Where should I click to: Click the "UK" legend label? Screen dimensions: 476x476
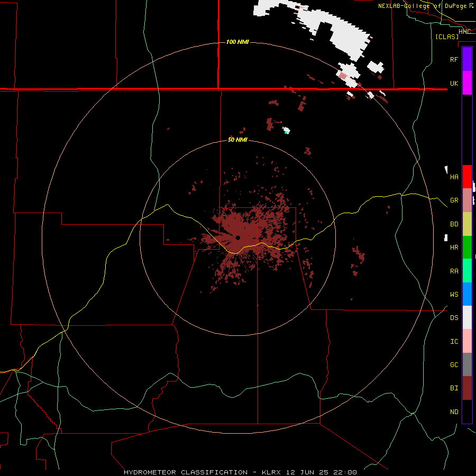(454, 84)
